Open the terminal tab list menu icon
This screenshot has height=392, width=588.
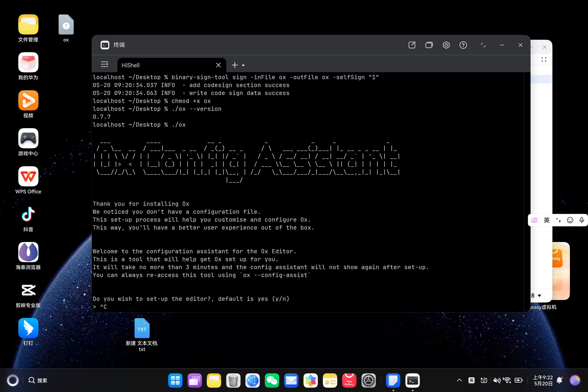pyautogui.click(x=104, y=64)
